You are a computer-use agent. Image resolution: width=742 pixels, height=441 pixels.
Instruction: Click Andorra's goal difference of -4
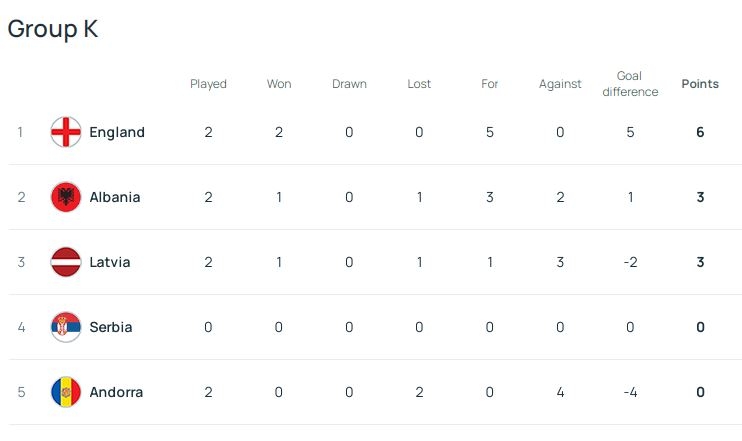pos(630,392)
